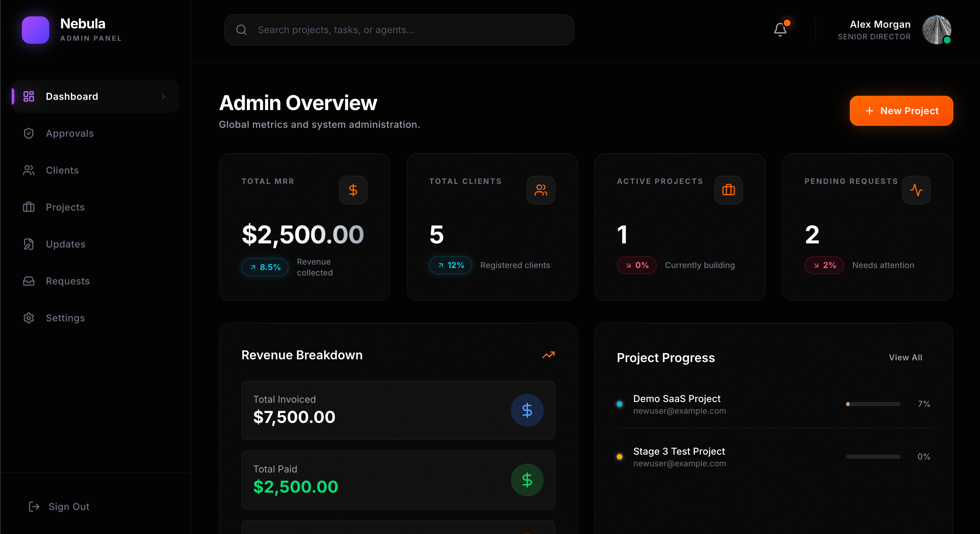Click the dollar icon on Total MRR card
980x534 pixels.
(353, 190)
